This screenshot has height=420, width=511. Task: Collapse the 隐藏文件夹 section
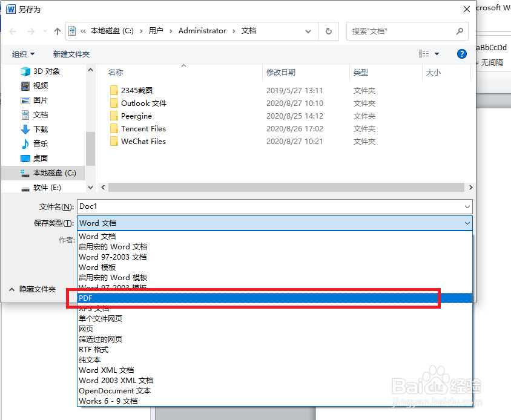pyautogui.click(x=12, y=289)
